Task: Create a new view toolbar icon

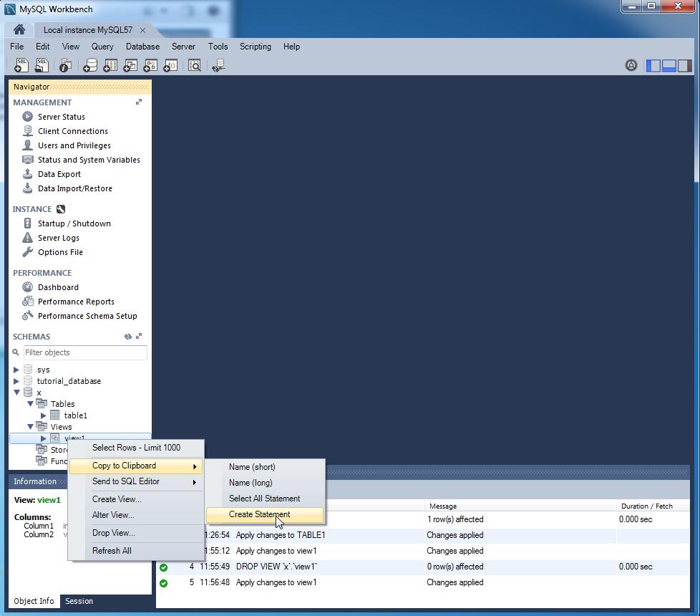Action: click(x=130, y=65)
